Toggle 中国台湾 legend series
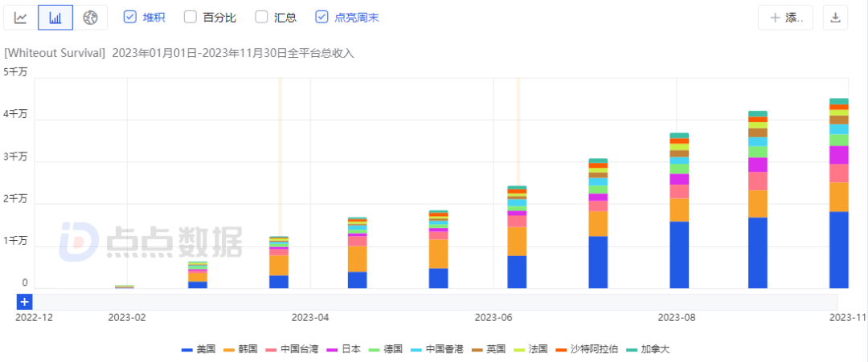The image size is (868, 362). (x=292, y=349)
